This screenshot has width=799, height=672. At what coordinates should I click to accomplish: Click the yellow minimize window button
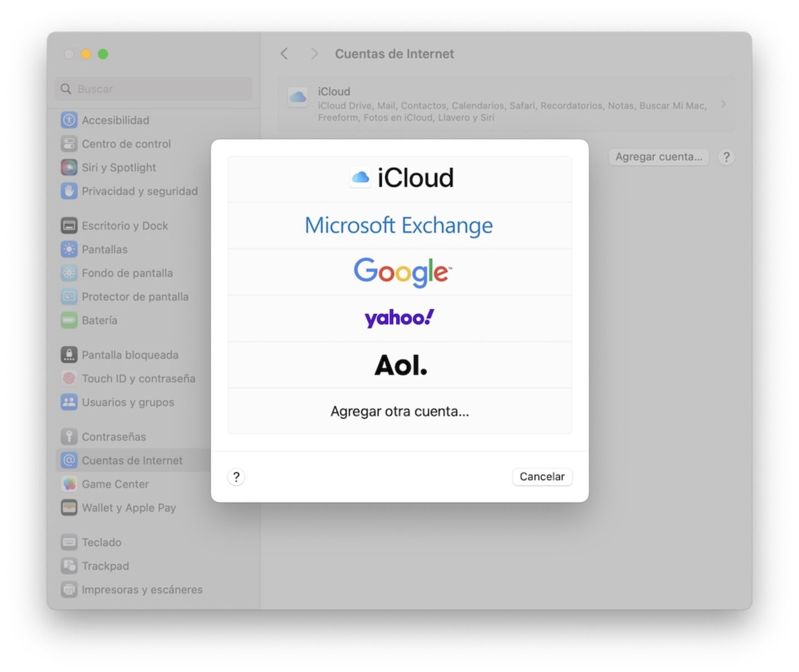pos(86,54)
